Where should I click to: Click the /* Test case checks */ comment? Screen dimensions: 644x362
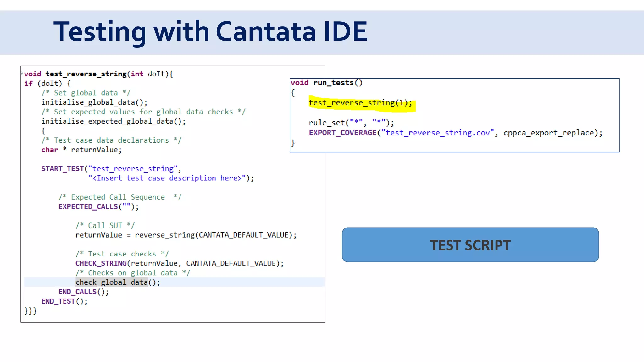pyautogui.click(x=122, y=254)
